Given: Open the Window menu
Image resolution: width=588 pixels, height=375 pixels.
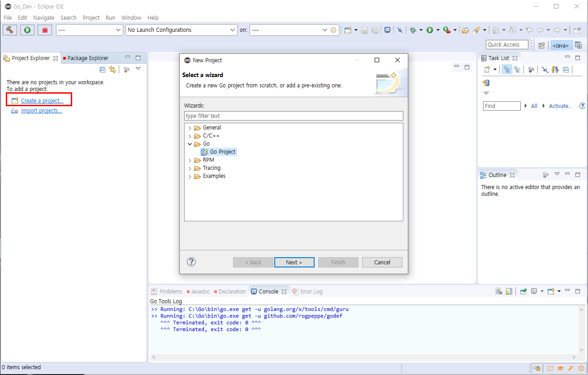Looking at the screenshot, I should click(x=131, y=18).
